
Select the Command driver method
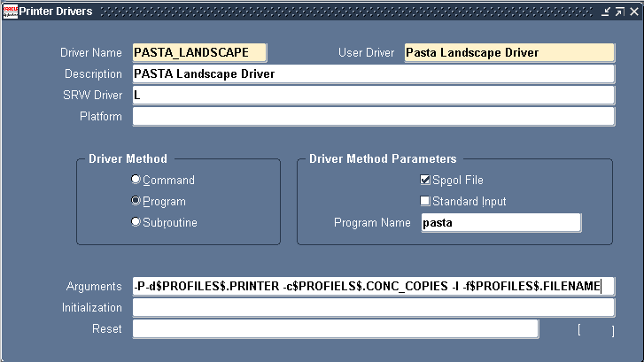[136, 180]
